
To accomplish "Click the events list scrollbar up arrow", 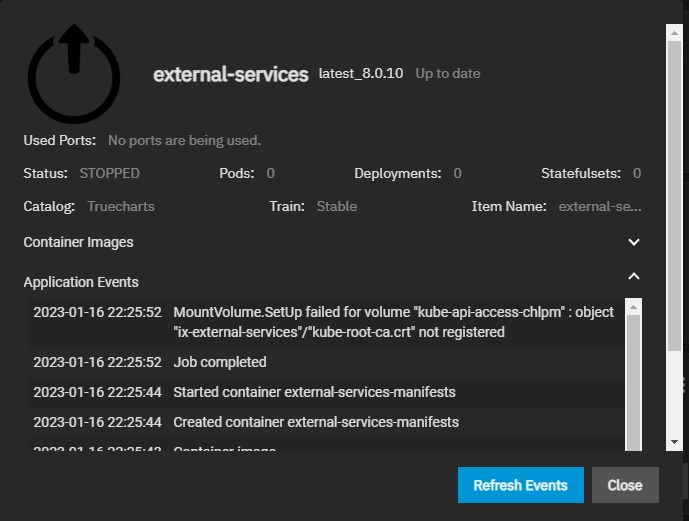I will click(633, 305).
